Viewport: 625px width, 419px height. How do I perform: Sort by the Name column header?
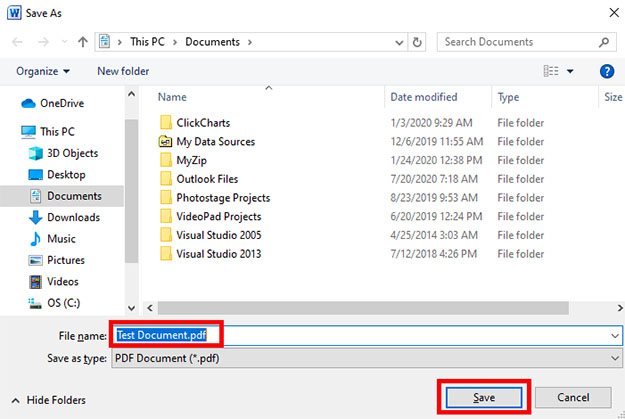172,97
